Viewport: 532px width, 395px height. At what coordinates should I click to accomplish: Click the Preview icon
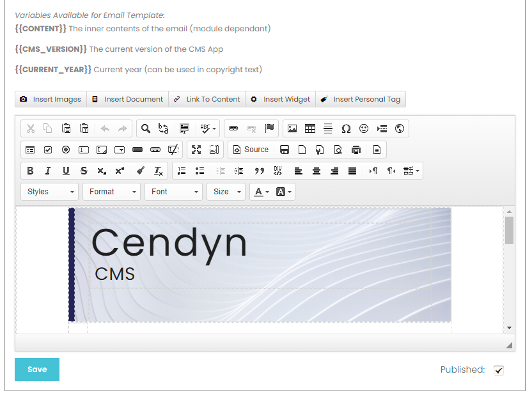pos(338,150)
